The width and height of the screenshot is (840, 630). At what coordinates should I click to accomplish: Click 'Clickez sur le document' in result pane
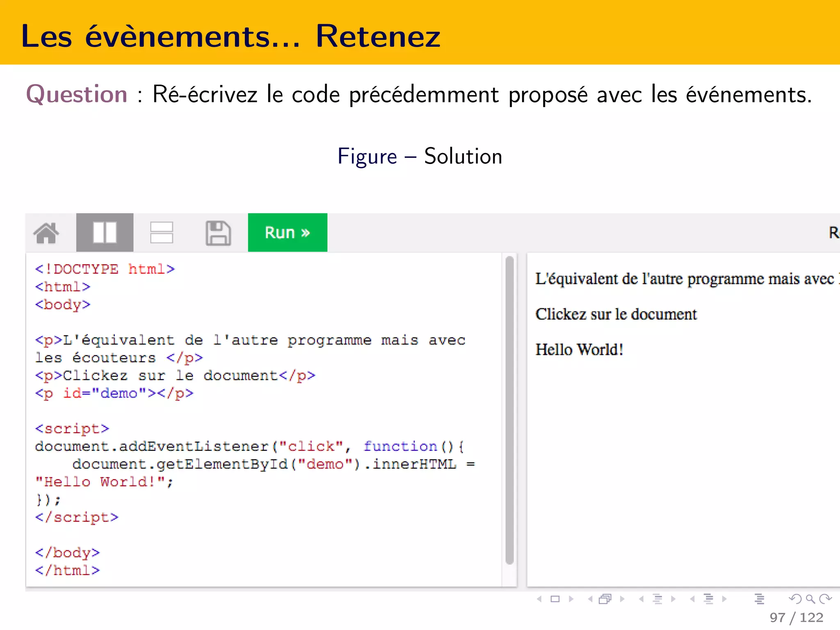point(616,314)
